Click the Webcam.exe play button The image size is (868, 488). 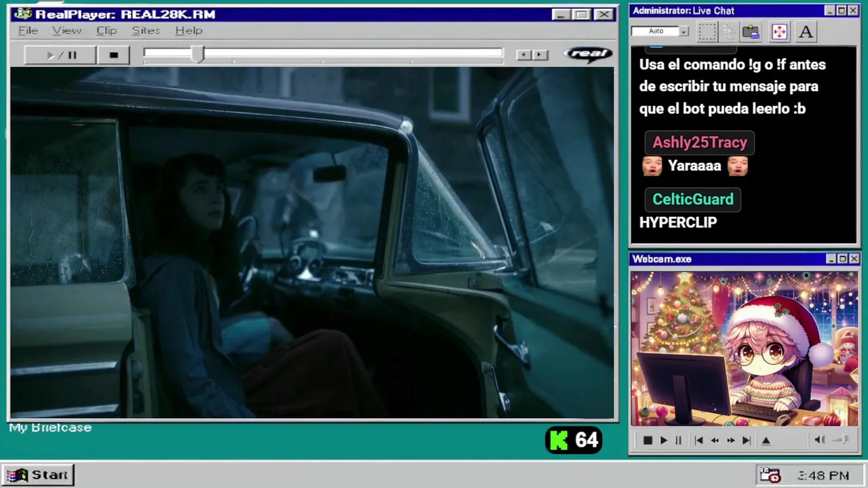(x=664, y=441)
